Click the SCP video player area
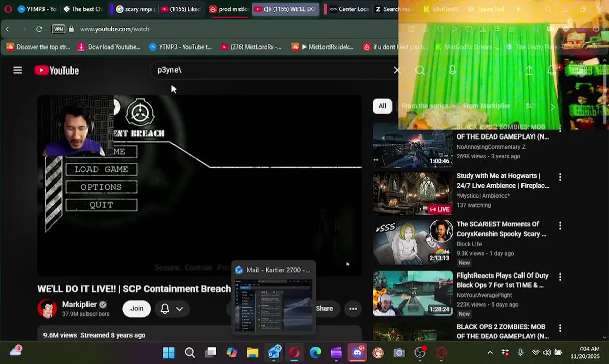The height and width of the screenshot is (364, 609). (200, 186)
